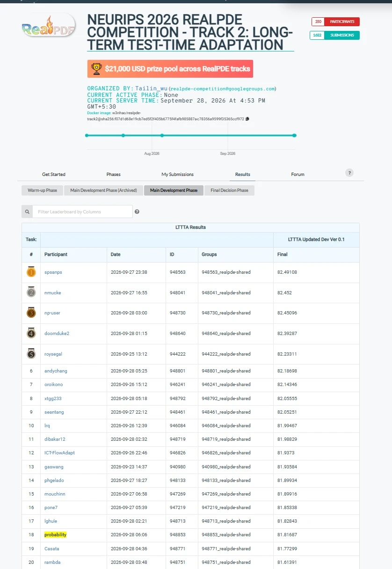Click the Filter Leaderboard by Columns field
This screenshot has height=569, width=392.
tap(82, 212)
